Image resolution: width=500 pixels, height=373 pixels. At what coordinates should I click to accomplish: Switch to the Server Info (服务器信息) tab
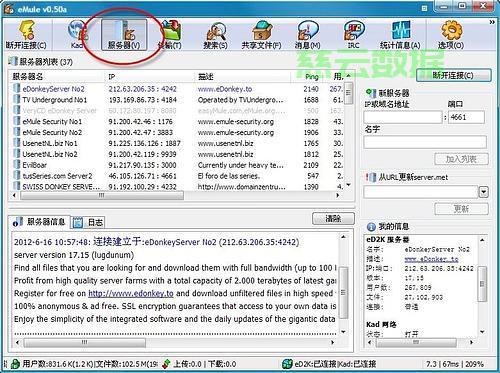click(39, 222)
